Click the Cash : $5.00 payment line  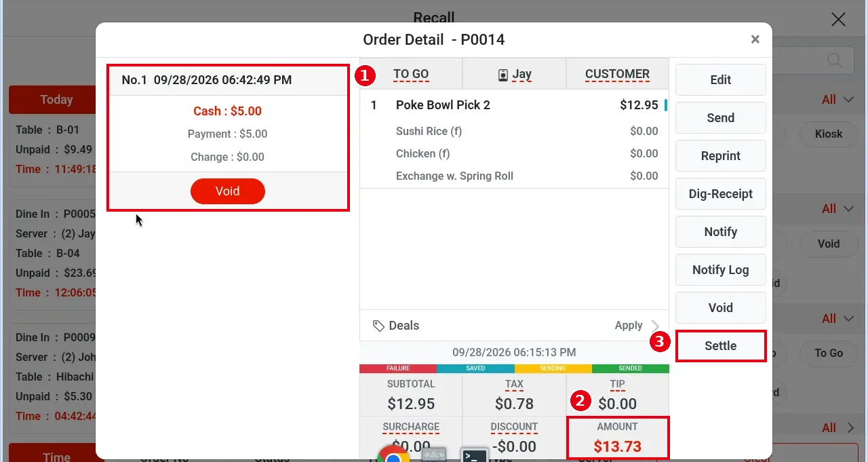pos(228,111)
